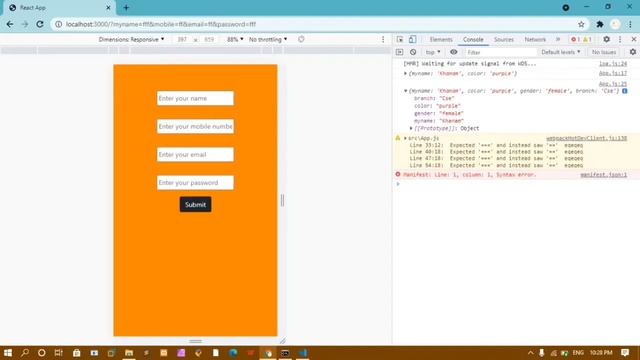Screen dimensions: 640x360
Task: Switch to the Console tab
Action: coord(473,40)
